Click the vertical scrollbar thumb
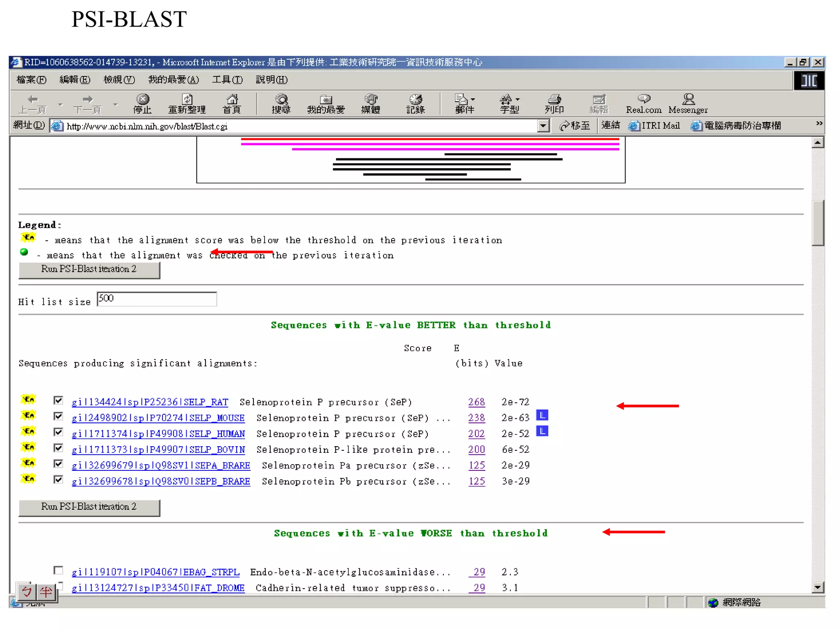Screen dimensions: 840x630 817,222
